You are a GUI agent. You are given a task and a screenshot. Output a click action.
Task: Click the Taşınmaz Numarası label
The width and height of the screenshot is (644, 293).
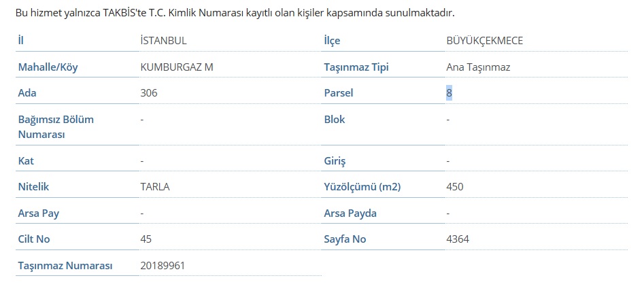65,266
